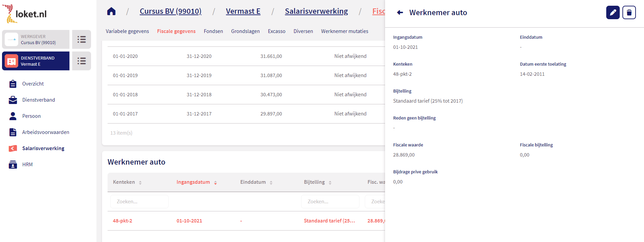
Task: Switch to the Fondsen tab
Action: point(213,31)
